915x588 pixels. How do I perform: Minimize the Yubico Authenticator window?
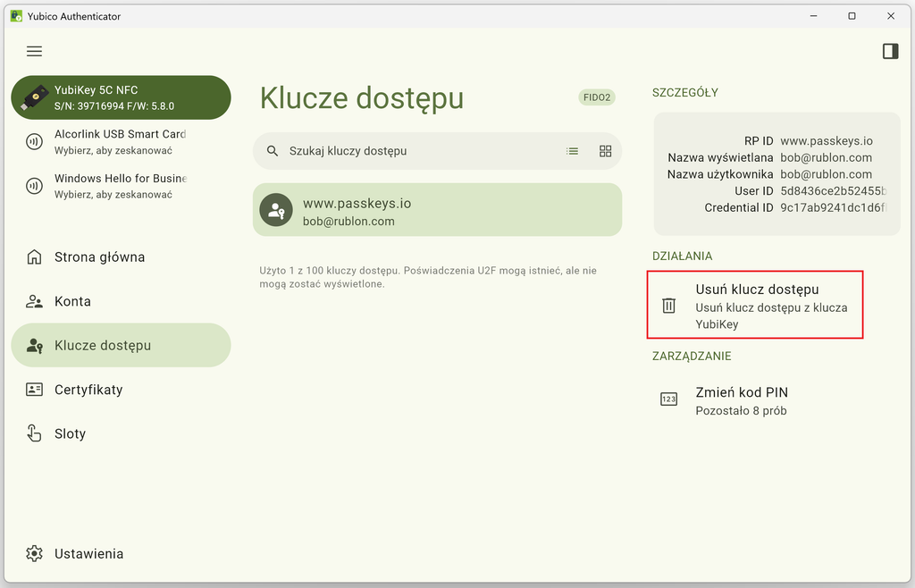pos(813,16)
